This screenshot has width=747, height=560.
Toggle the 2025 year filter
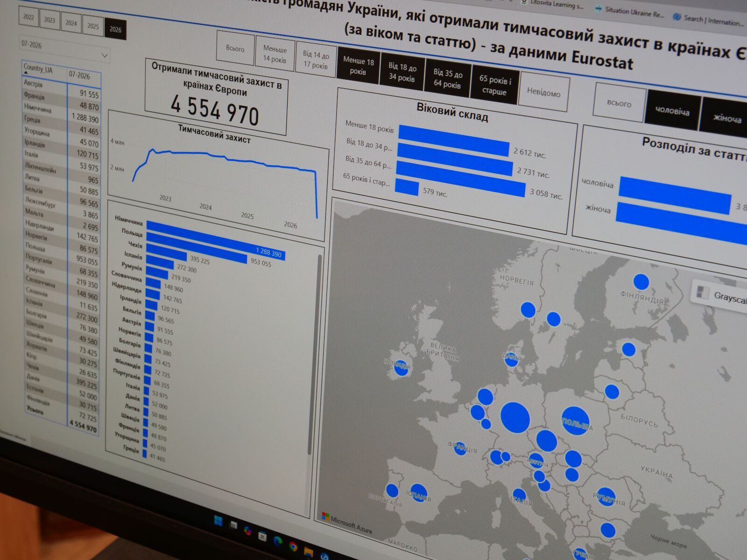coord(93,26)
